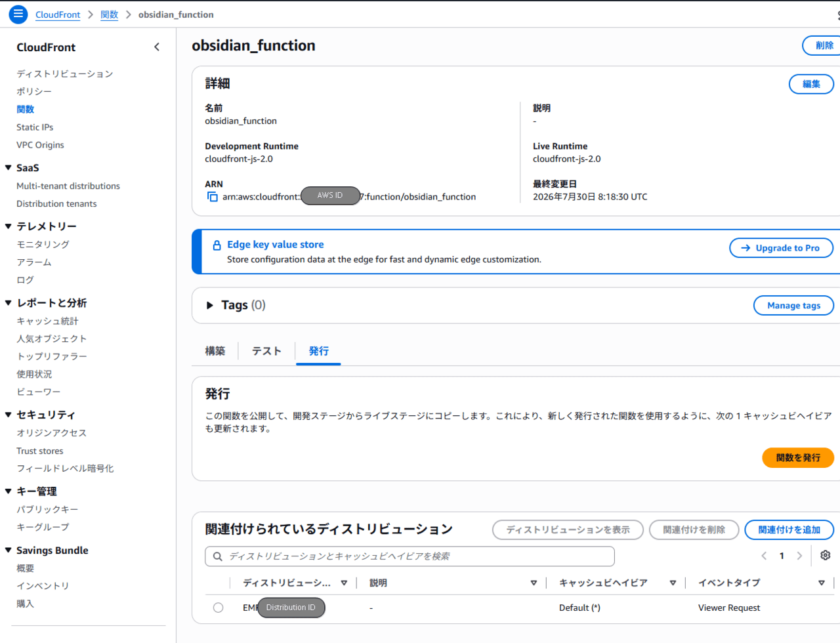Collapse the CloudFront side navigation panel
This screenshot has width=840, height=643.
[x=157, y=47]
